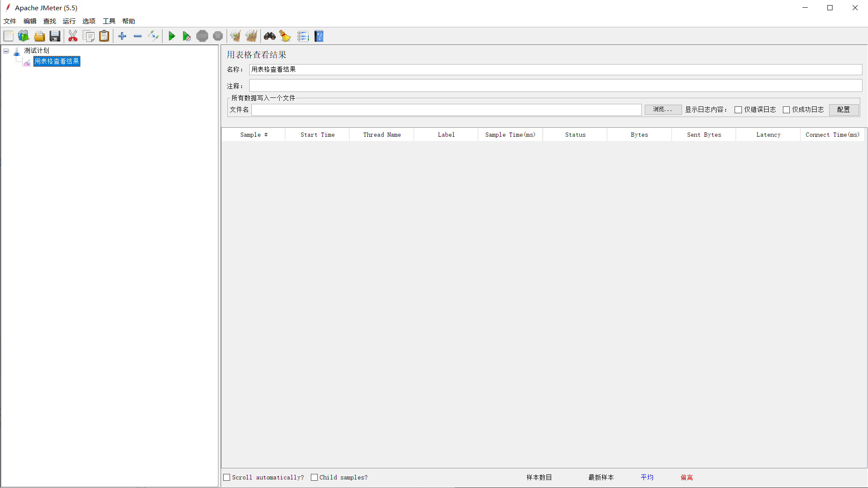Image resolution: width=868 pixels, height=488 pixels.
Task: Click the Latency column header
Action: tap(768, 135)
